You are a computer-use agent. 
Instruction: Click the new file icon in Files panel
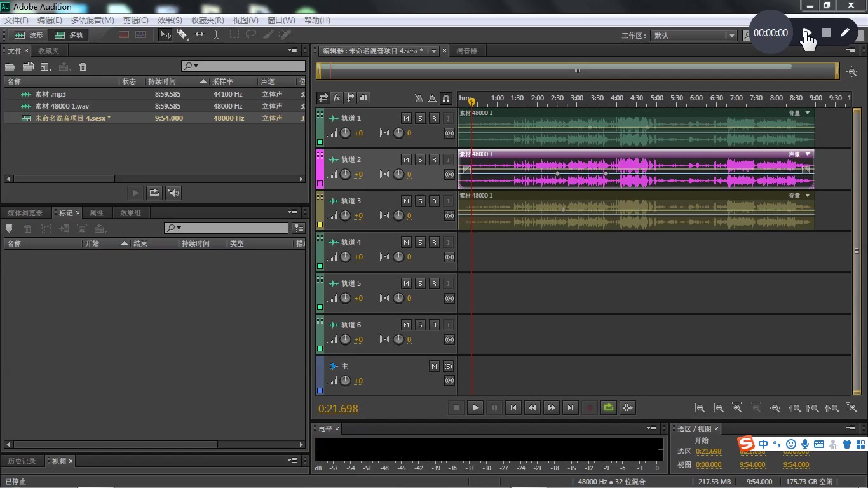point(46,67)
